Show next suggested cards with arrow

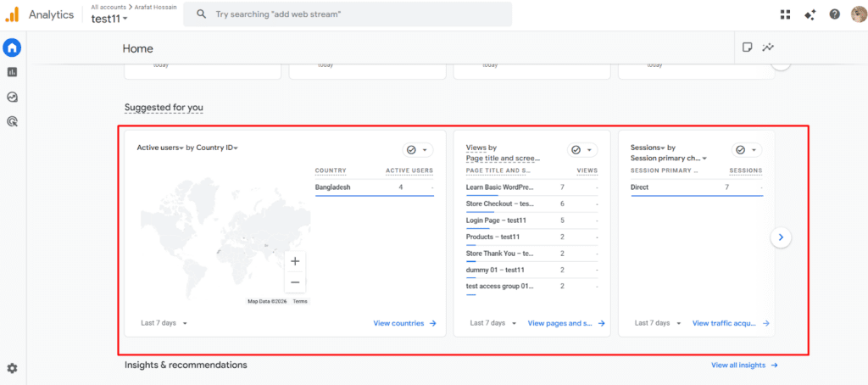[781, 237]
